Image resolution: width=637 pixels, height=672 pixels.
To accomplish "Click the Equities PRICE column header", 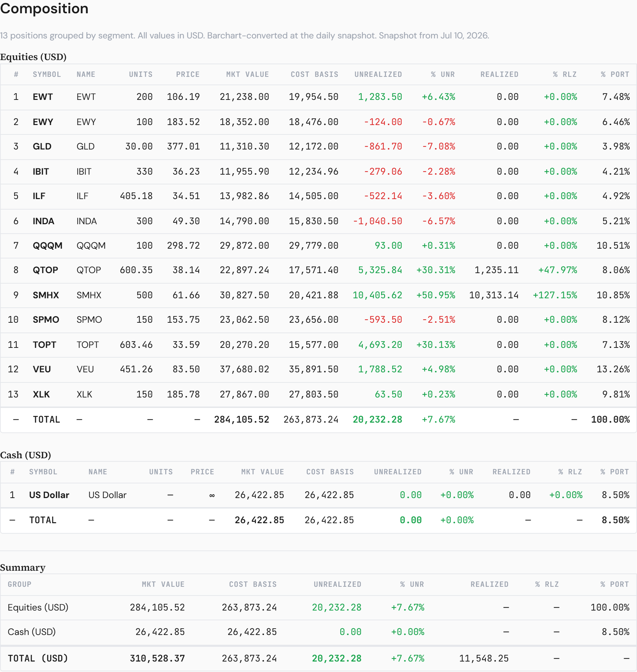I will click(188, 74).
